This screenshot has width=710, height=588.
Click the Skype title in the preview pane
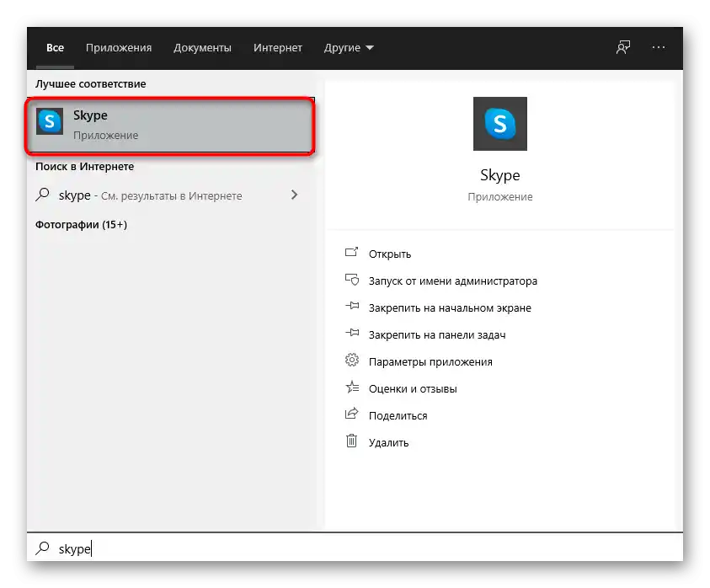tap(500, 175)
